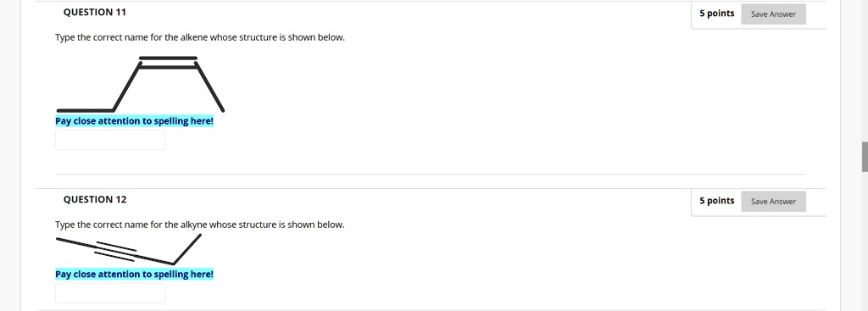Click the spelling warning under the alkene structure
Image resolution: width=868 pixels, height=311 pixels.
[x=134, y=121]
